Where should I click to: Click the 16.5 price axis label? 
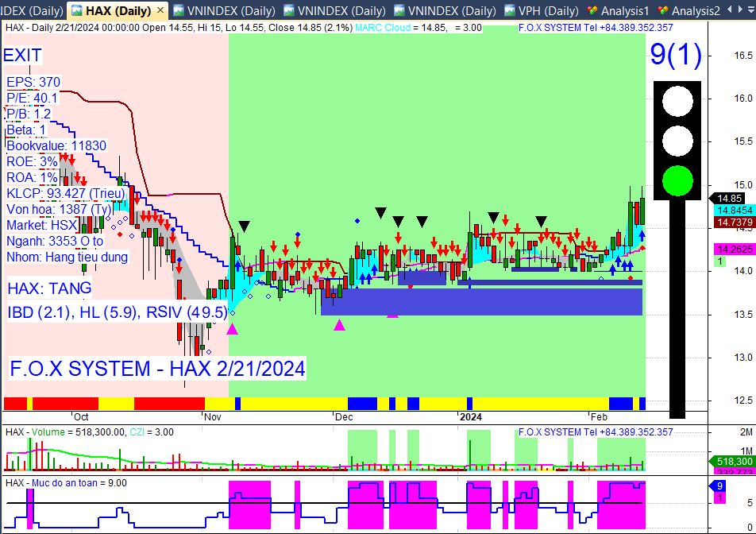coord(743,56)
